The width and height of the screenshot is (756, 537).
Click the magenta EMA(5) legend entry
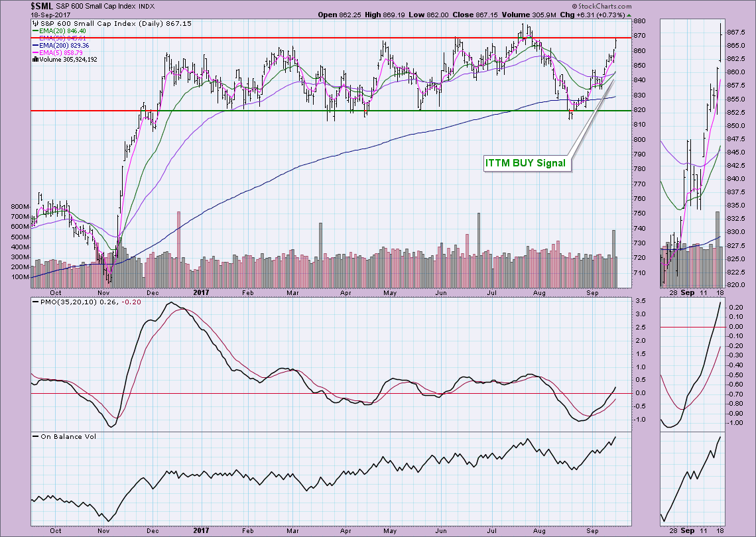[60, 52]
